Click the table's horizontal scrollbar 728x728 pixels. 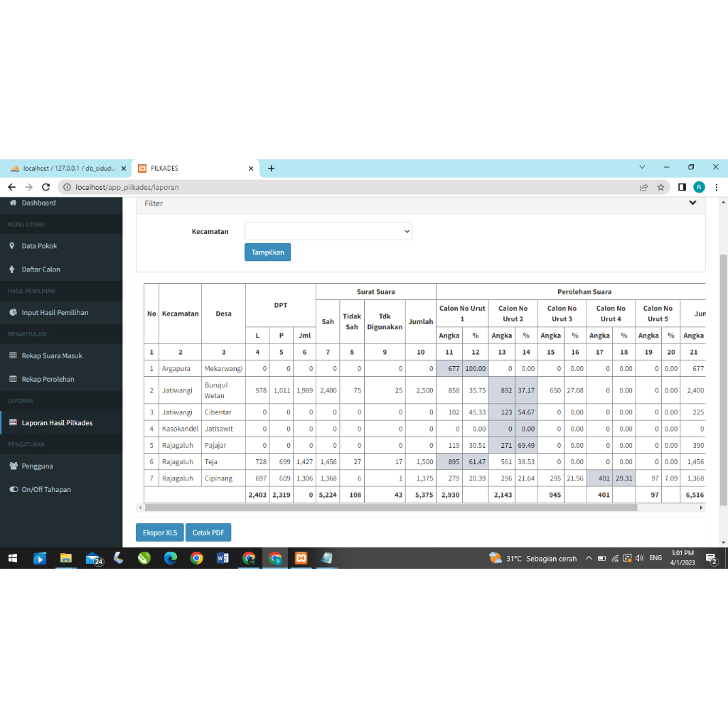(391, 508)
